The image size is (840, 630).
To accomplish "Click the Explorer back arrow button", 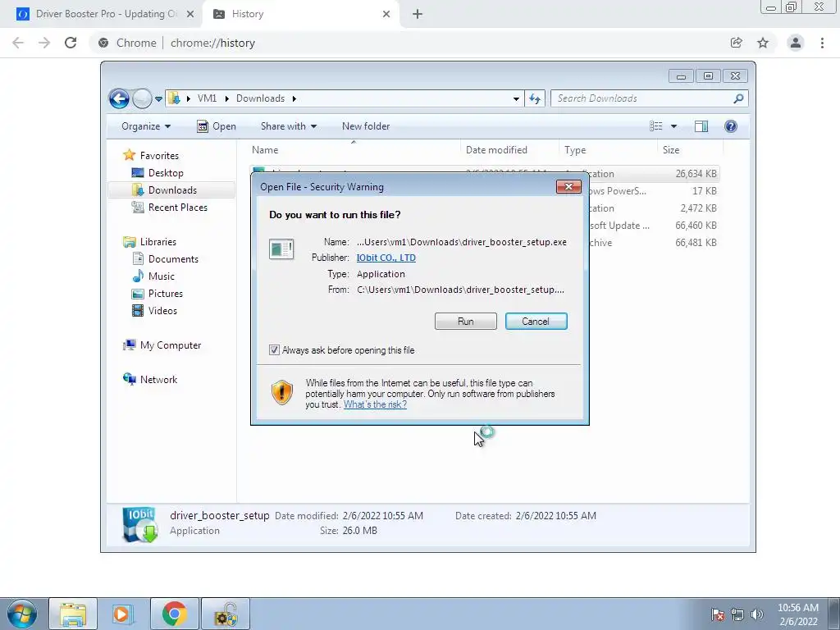I will (x=119, y=98).
